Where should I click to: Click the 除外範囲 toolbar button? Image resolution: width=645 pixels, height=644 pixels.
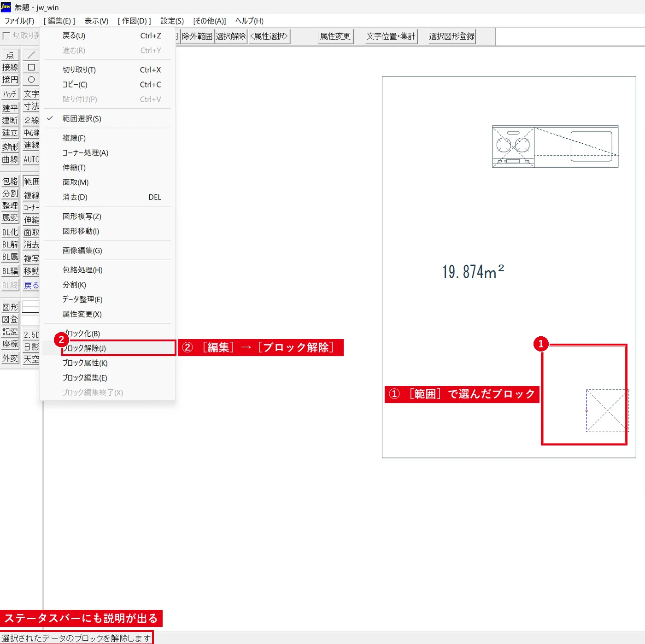197,36
